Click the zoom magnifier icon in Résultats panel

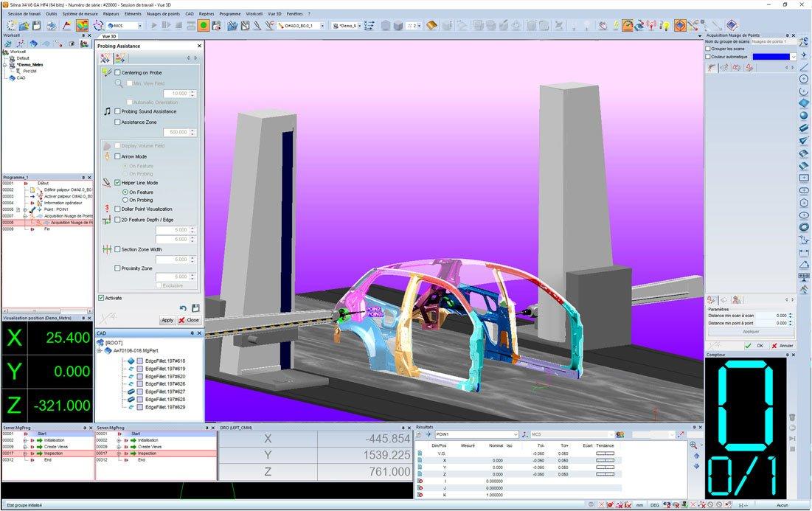[693, 445]
